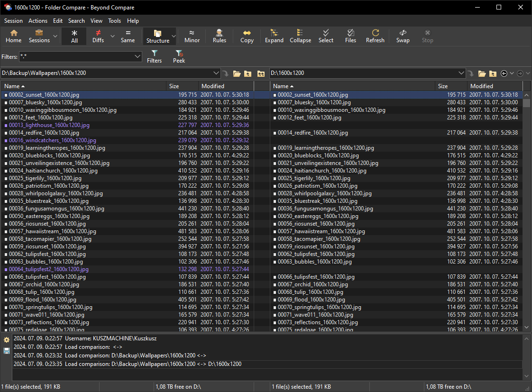The image size is (532, 392).
Task: Open the left path history dropdown
Action: (216, 73)
